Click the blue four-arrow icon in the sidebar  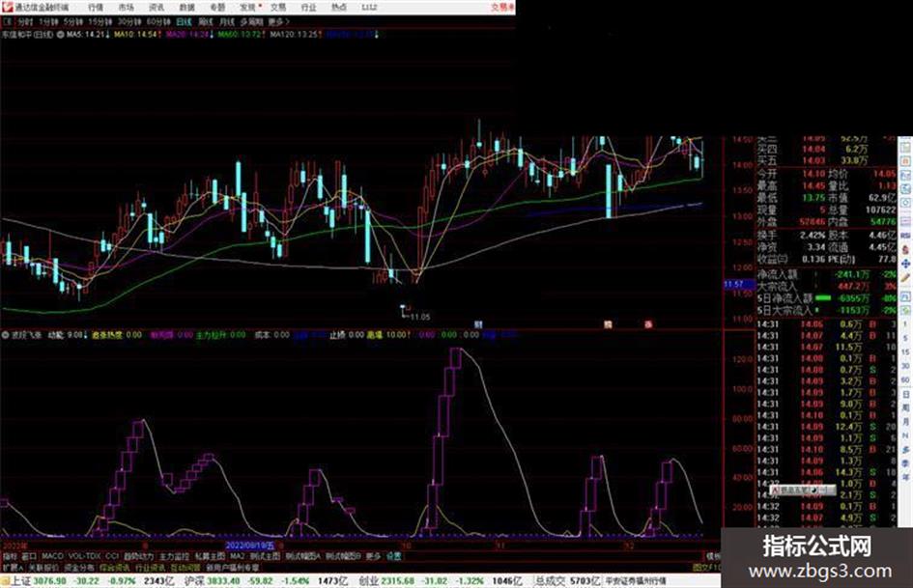[905, 264]
